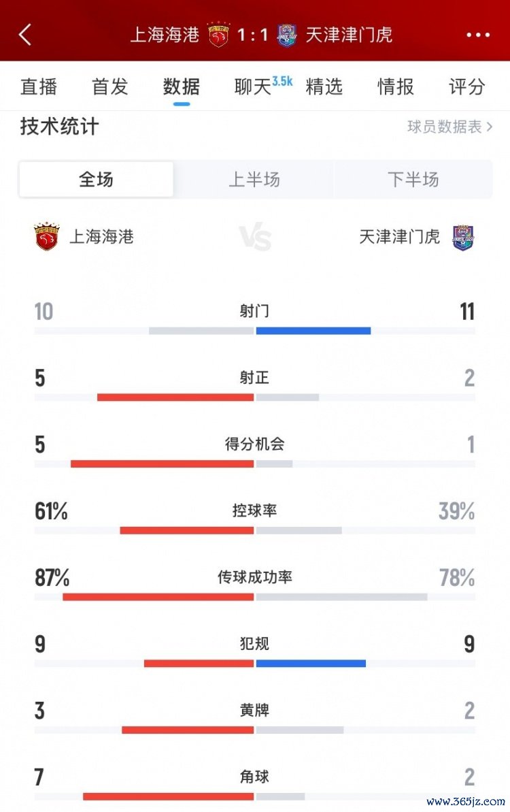Tap the 射门 shots stat label
Screen dimensions: 510x812
click(254, 312)
